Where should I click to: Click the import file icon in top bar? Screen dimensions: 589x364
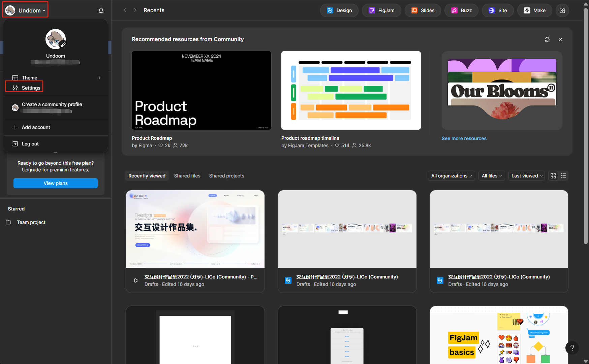pyautogui.click(x=562, y=10)
